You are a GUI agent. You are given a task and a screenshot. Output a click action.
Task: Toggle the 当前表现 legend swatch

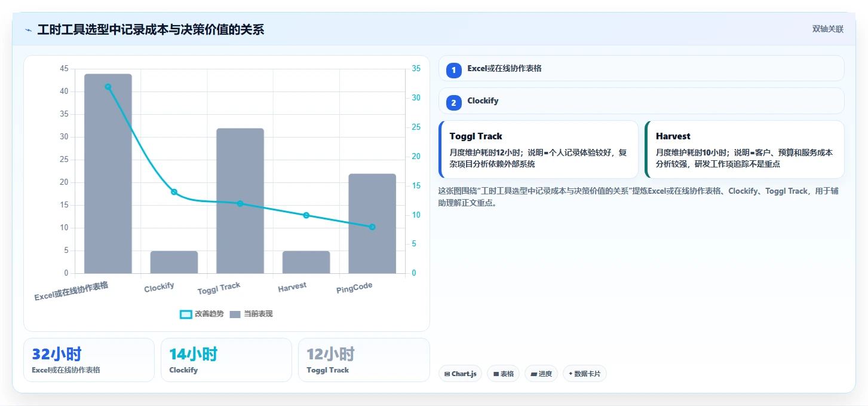point(235,314)
